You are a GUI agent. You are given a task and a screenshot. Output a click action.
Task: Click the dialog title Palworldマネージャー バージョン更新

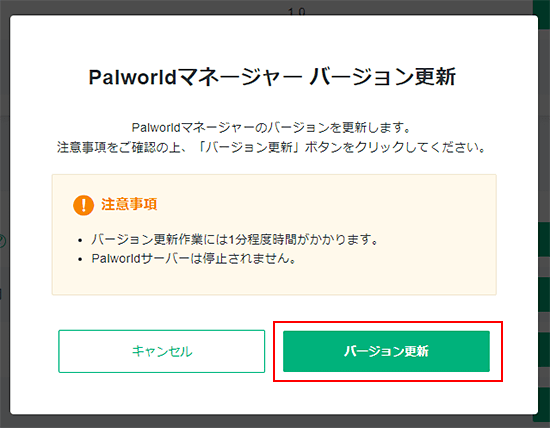[x=272, y=77]
